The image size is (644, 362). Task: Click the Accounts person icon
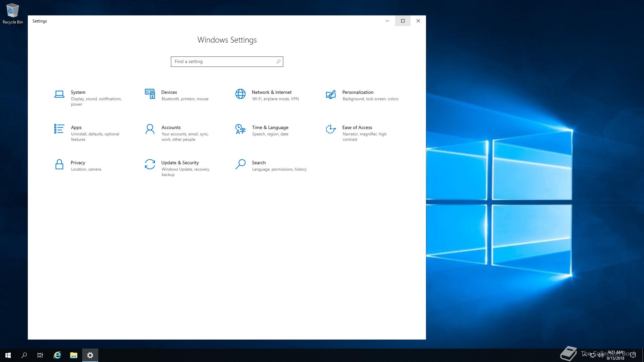click(150, 129)
